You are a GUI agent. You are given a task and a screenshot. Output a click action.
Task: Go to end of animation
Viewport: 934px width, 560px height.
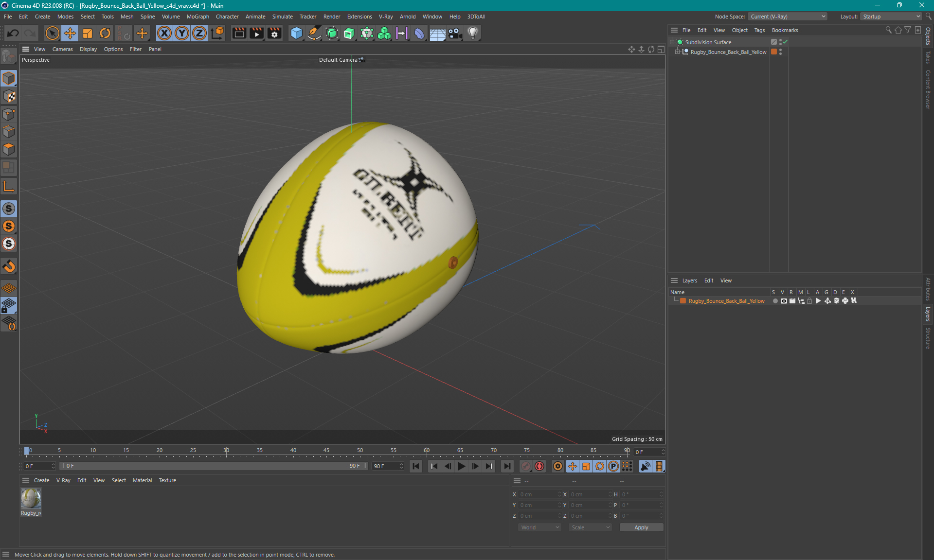point(507,466)
